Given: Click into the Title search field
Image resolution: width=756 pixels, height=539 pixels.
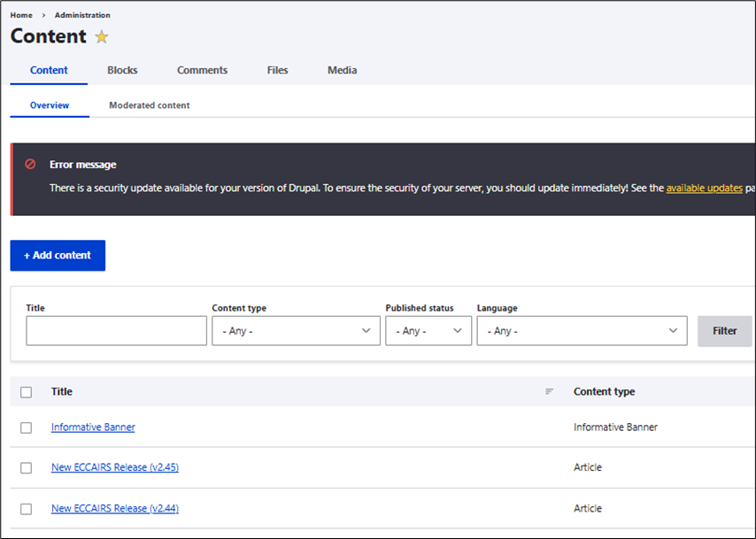Looking at the screenshot, I should [116, 331].
